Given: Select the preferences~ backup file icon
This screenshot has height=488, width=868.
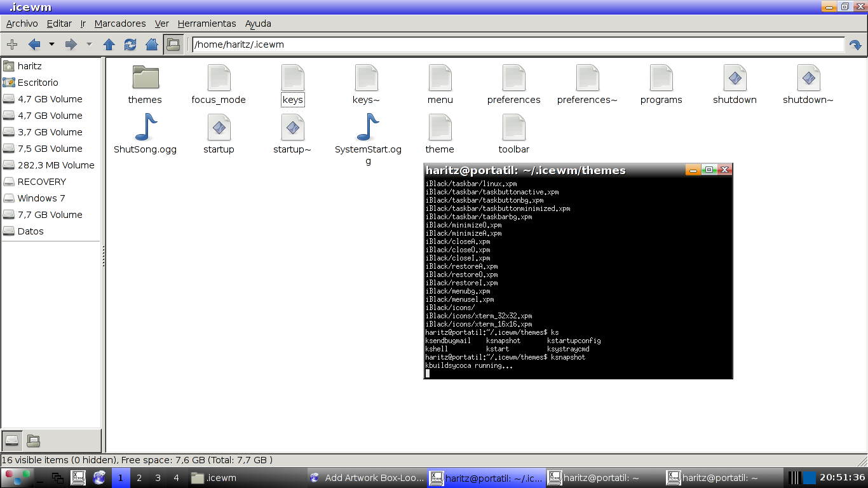Looking at the screenshot, I should [588, 78].
